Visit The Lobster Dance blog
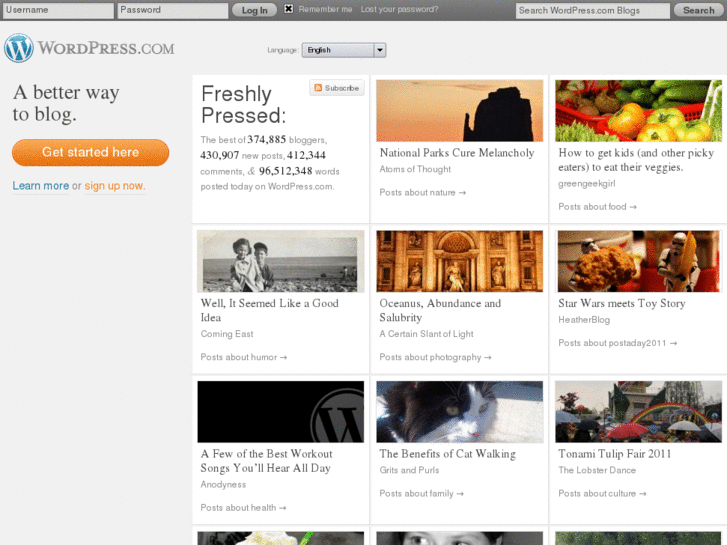The width and height of the screenshot is (727, 545). pyautogui.click(x=597, y=470)
